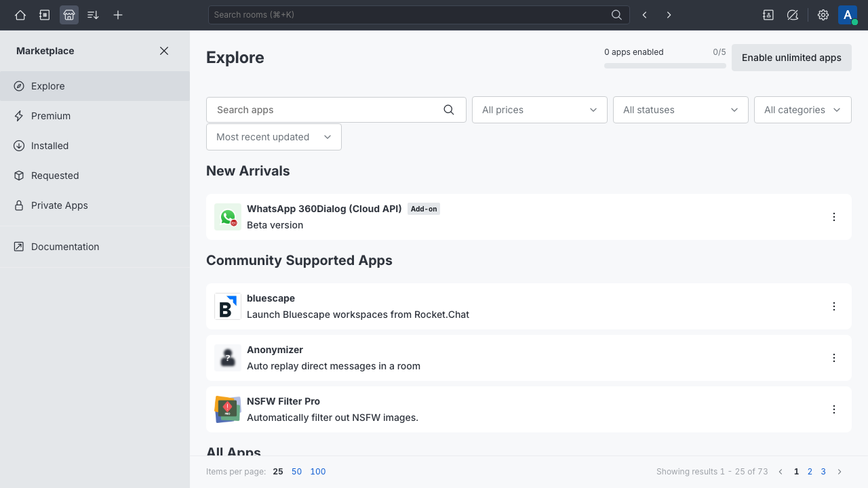Open the NSFW Filter Pro app title
Viewport: 868px width, 488px height.
283,401
